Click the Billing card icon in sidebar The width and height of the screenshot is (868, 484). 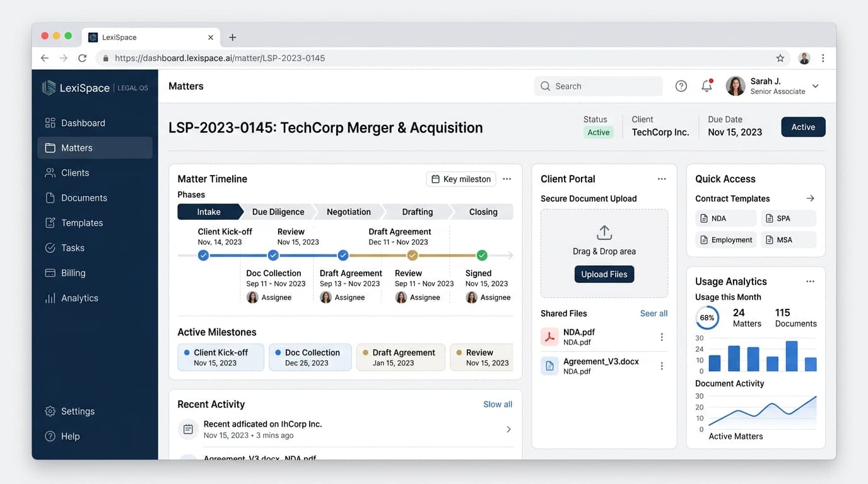point(50,273)
